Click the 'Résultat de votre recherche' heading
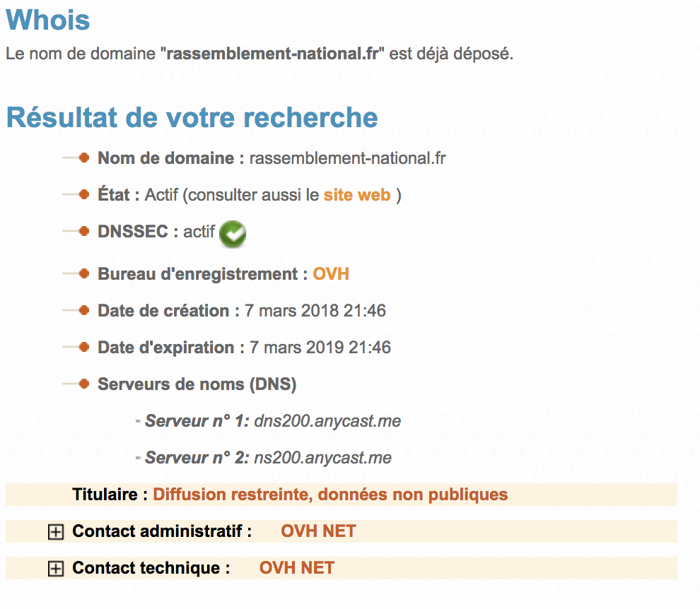This screenshot has height=609, width=700. pos(192,117)
